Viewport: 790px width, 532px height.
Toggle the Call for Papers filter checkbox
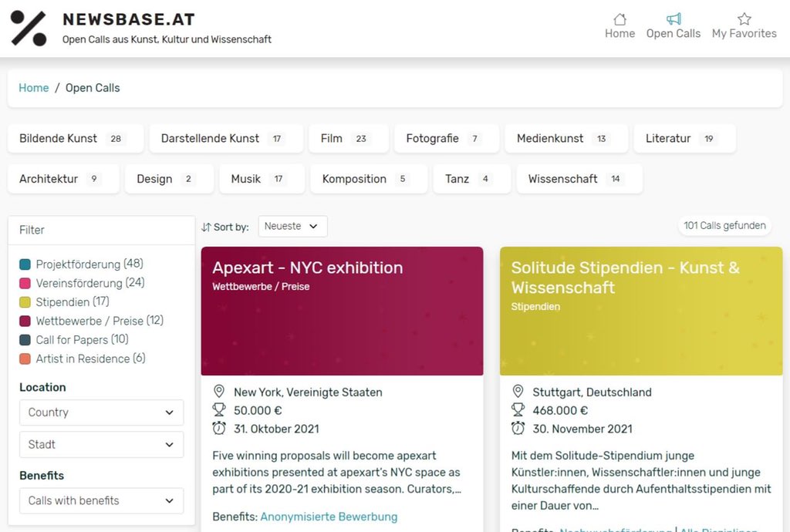[x=25, y=340]
